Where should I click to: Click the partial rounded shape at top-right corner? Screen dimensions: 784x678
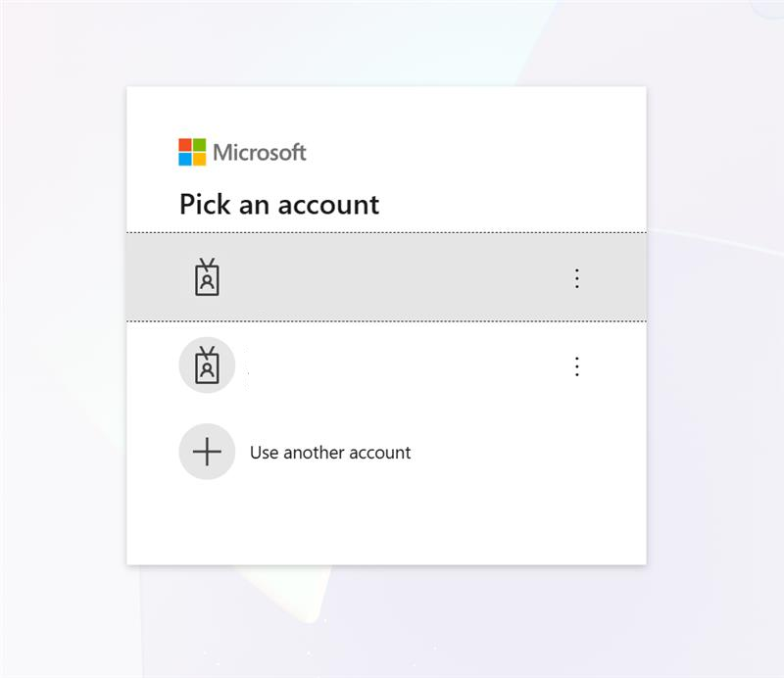coord(767,9)
